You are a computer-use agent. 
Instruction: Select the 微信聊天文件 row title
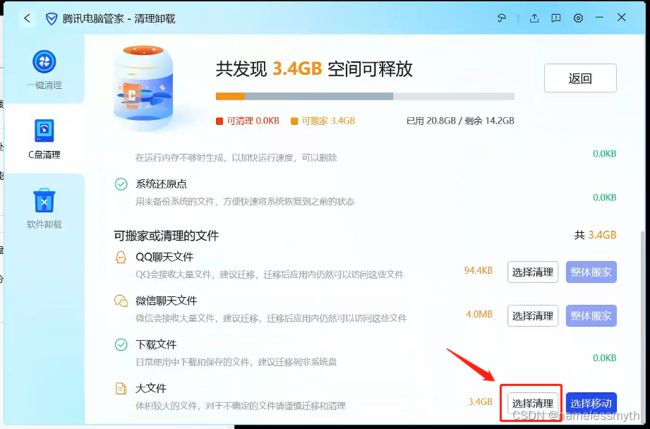[x=166, y=301]
